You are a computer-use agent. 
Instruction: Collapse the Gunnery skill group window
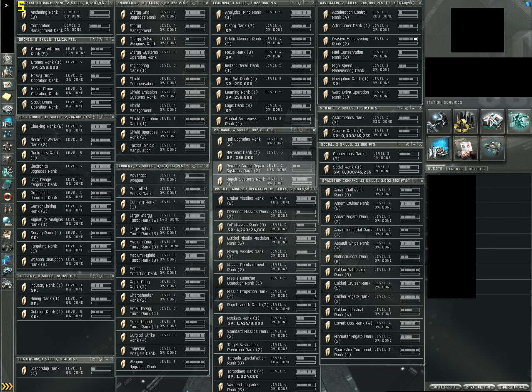[x=200, y=166]
